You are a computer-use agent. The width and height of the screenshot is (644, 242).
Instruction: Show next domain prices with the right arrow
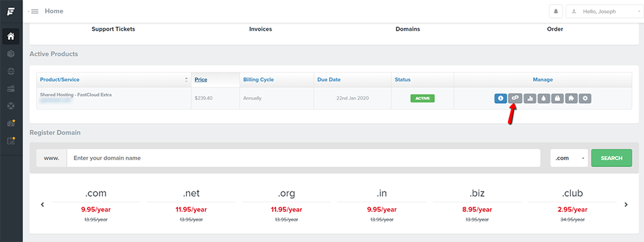pos(626,204)
